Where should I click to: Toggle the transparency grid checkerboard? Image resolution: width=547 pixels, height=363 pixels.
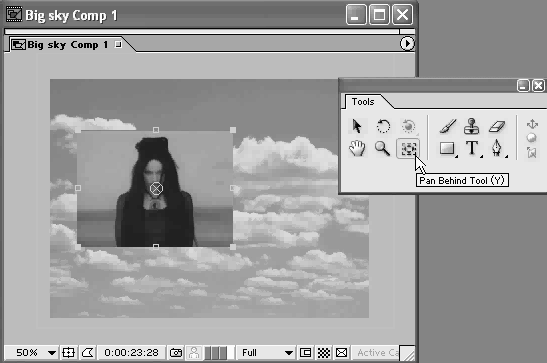pos(323,353)
